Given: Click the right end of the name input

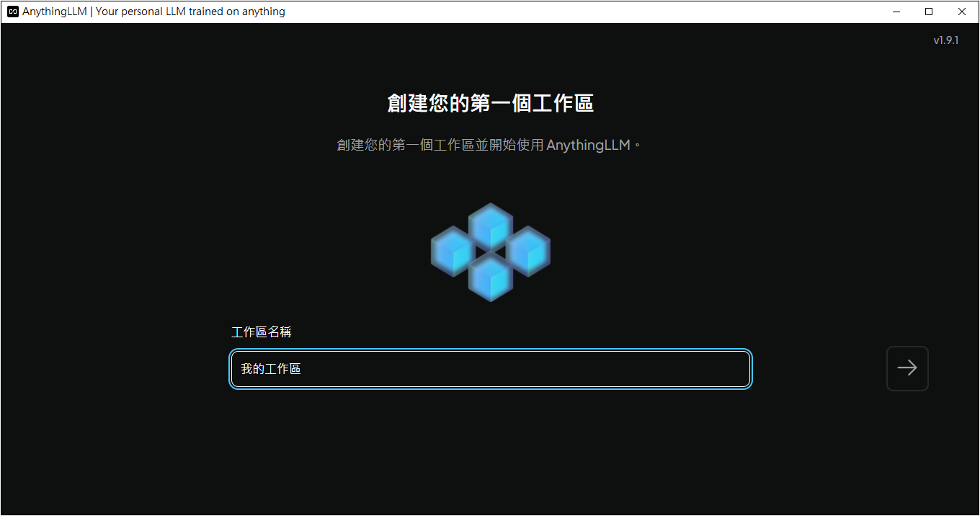Looking at the screenshot, I should (735, 369).
